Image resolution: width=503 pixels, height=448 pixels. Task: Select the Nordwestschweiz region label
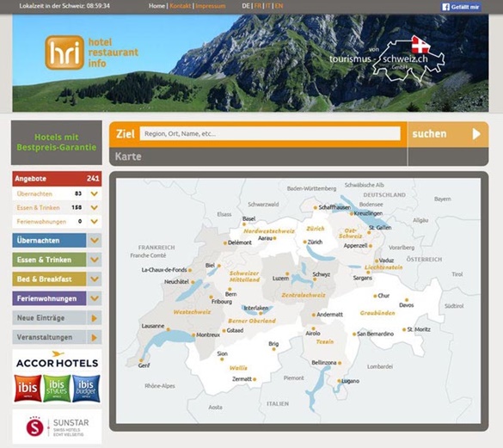(269, 231)
